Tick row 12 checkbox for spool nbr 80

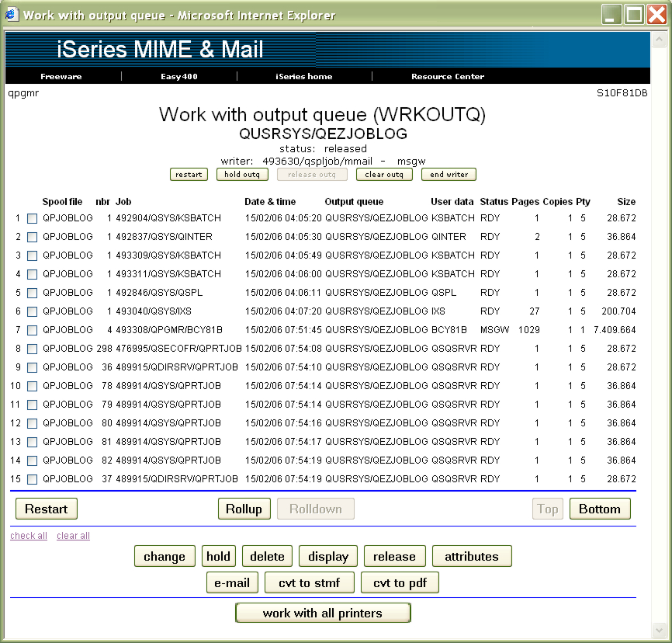click(32, 423)
